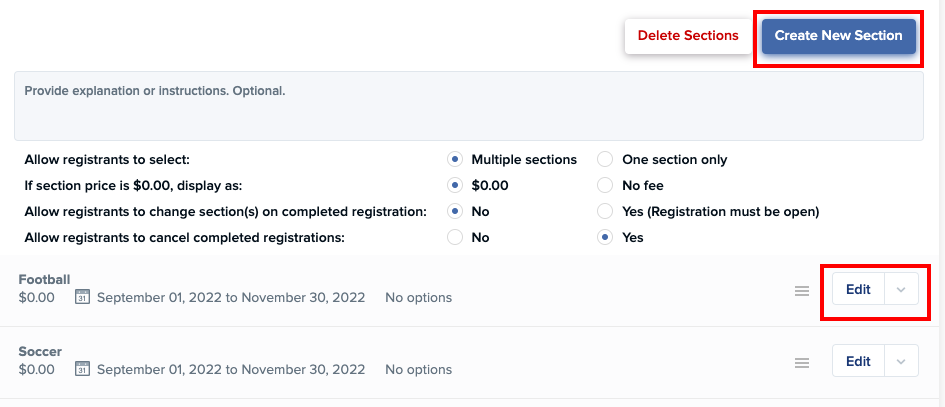945x407 pixels.
Task: Choose $0.00 as the price display
Action: coord(455,185)
